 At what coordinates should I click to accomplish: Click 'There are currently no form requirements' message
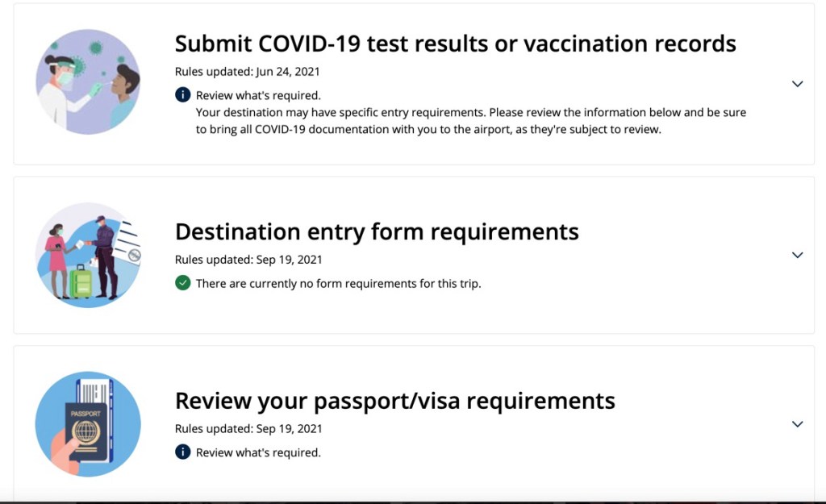pyautogui.click(x=338, y=284)
